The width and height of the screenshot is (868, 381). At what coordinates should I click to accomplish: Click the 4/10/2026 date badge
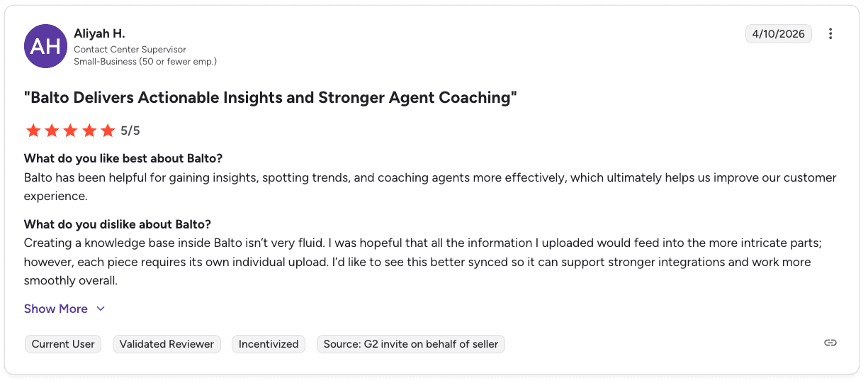[779, 34]
